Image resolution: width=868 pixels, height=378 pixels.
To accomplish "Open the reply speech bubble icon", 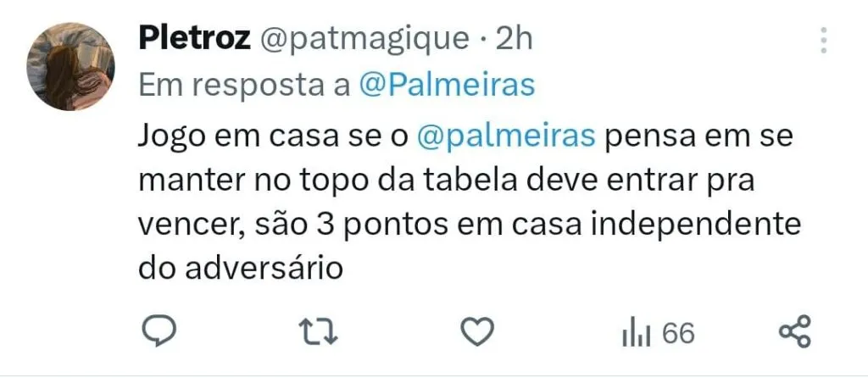I will [159, 331].
